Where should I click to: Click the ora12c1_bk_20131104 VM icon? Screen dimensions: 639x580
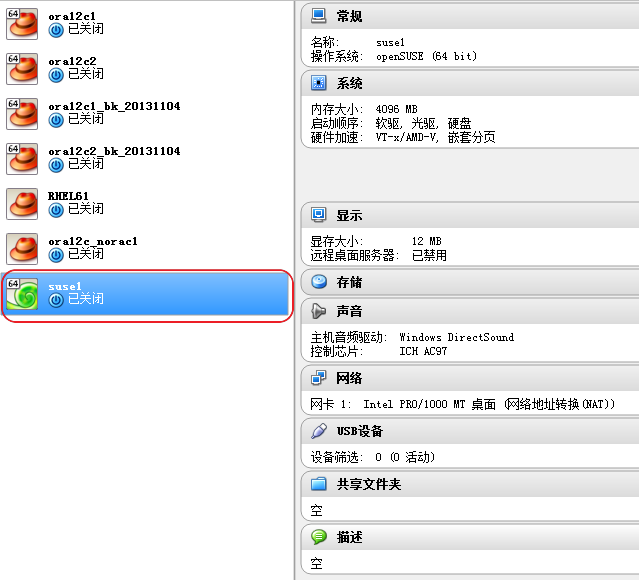point(22,114)
